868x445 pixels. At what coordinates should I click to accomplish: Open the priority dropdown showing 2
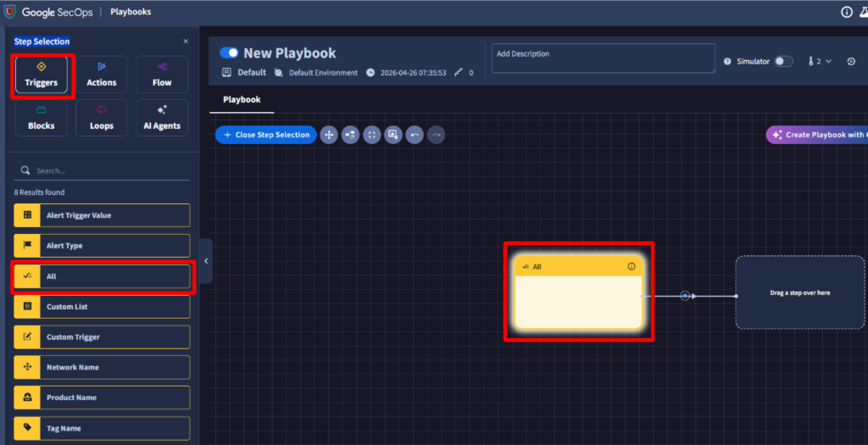coord(820,61)
